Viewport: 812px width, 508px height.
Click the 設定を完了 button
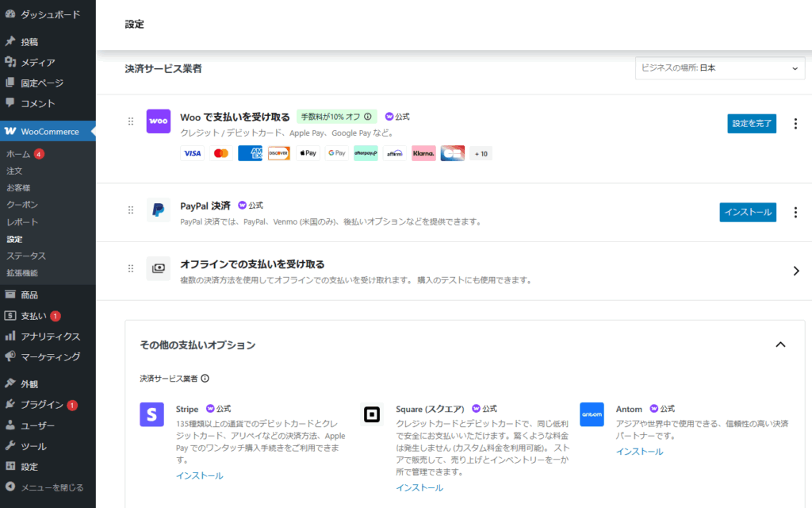point(752,123)
